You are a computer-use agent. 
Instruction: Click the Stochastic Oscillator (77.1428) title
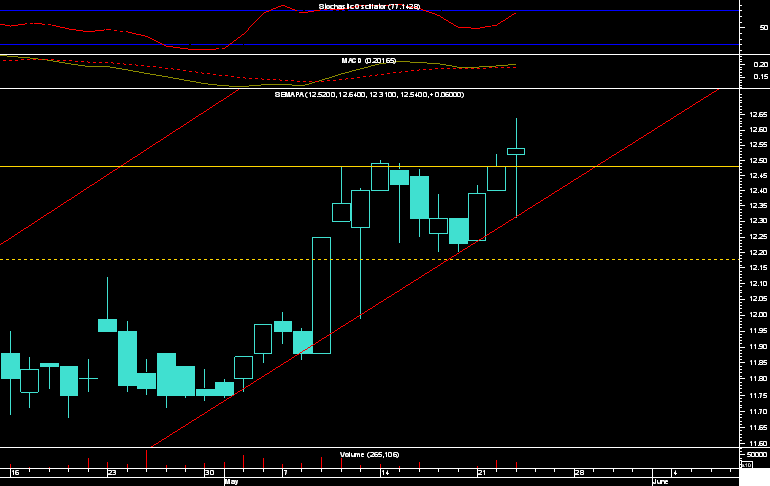369,6
